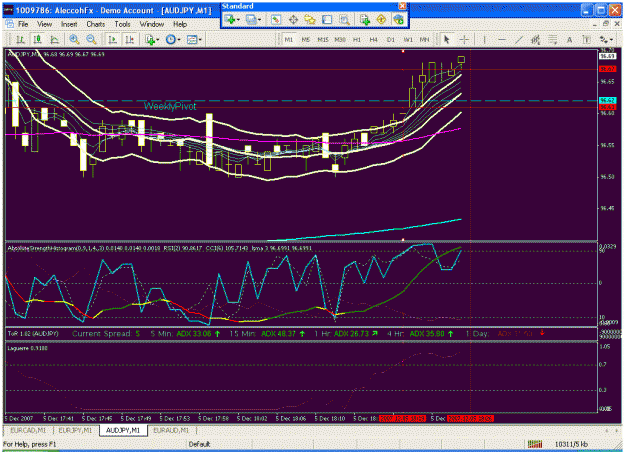Select the Fibonacci retracement tool
Screen dimensions: 625x452
(x=552, y=39)
